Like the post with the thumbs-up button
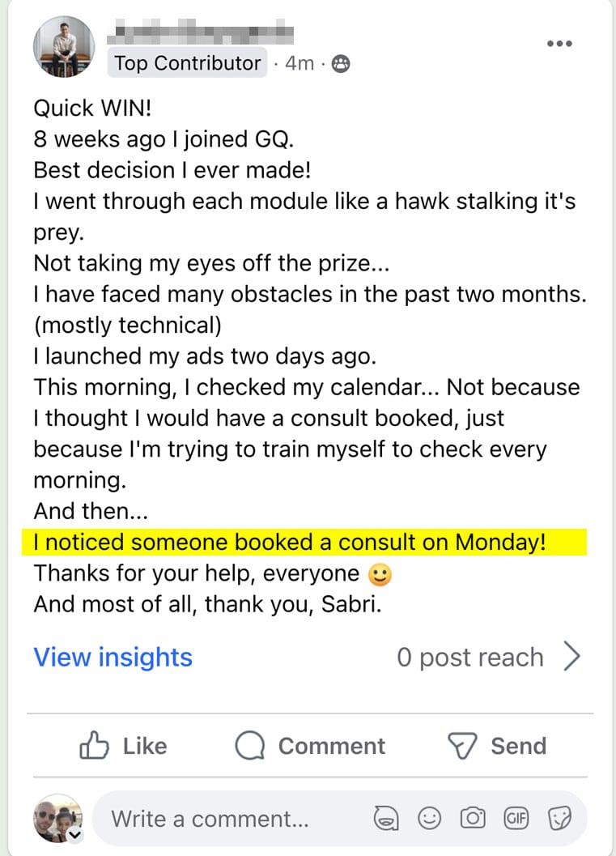This screenshot has height=856, width=616. coord(123,746)
